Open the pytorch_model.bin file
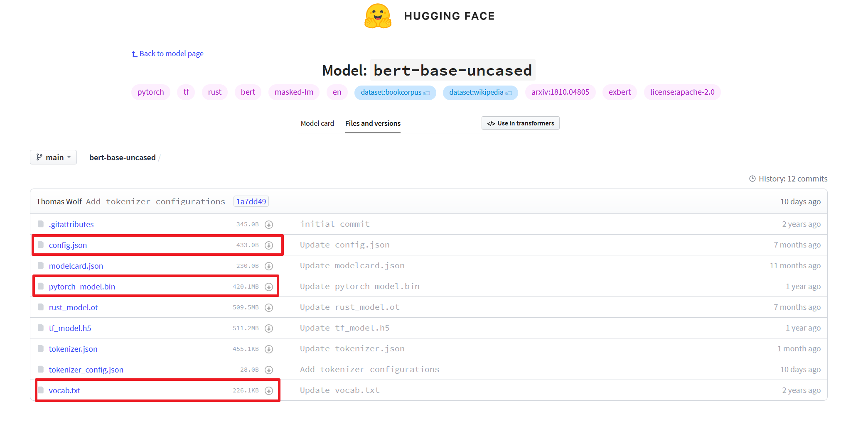The image size is (868, 424). [82, 287]
